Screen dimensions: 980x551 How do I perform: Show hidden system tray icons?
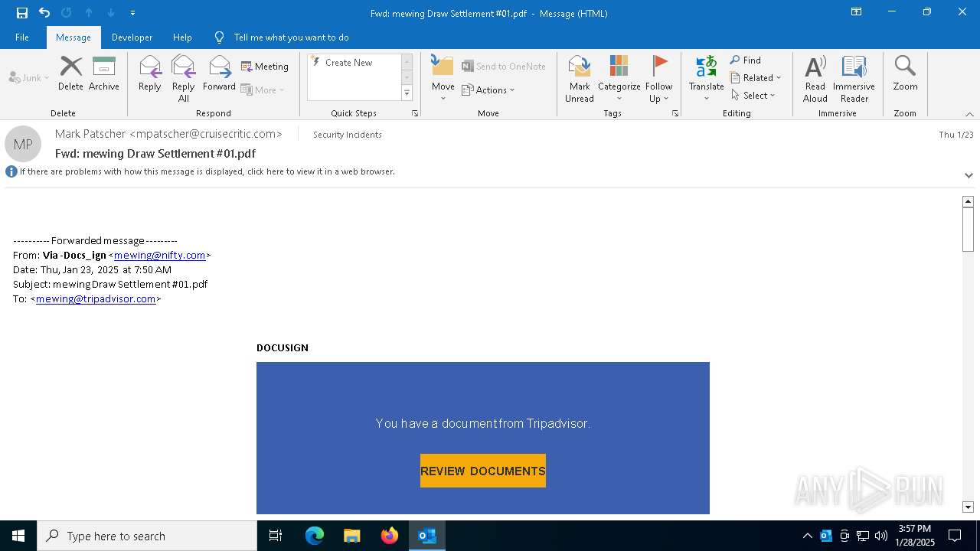(808, 536)
